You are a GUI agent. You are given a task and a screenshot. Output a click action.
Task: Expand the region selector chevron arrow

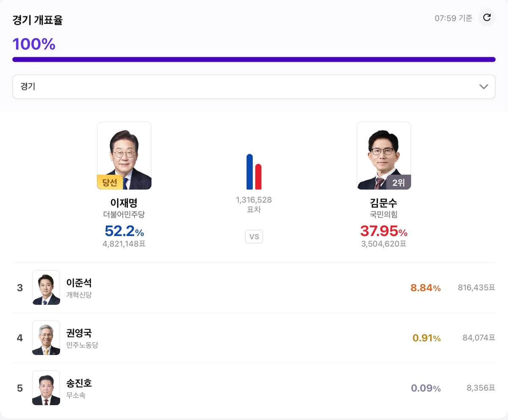point(483,87)
